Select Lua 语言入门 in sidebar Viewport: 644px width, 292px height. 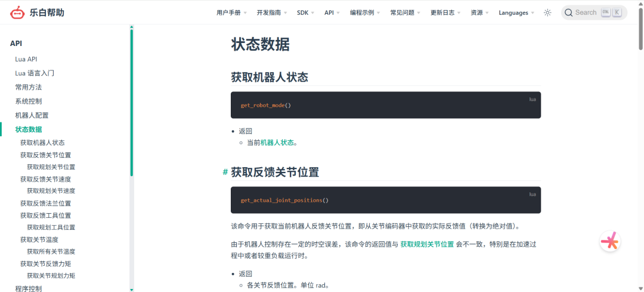35,73
